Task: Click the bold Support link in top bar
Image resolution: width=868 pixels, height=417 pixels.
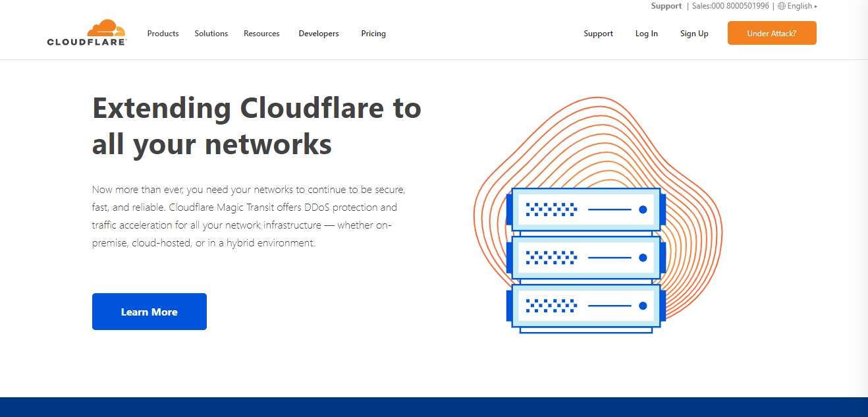Action: (x=666, y=6)
